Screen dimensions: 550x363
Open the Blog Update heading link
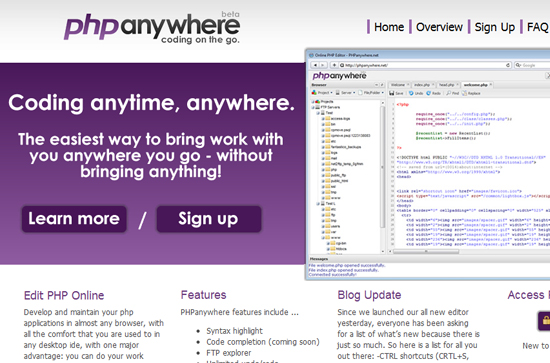coord(369,295)
